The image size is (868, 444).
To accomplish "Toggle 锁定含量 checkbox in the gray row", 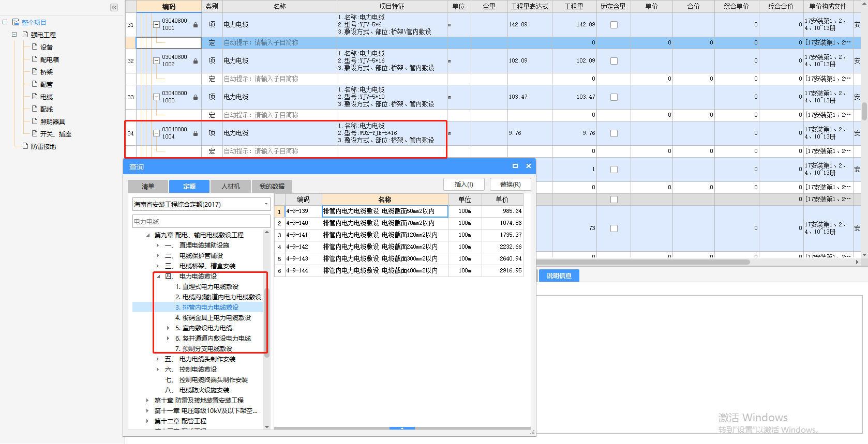I will click(614, 200).
